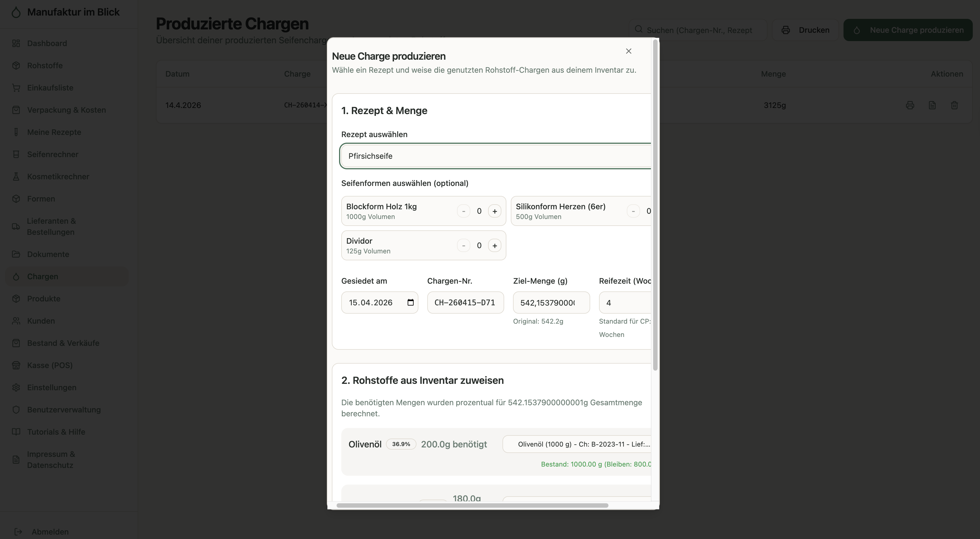Viewport: 980px width, 539px height.
Task: Increase Dividor form count
Action: click(x=494, y=246)
